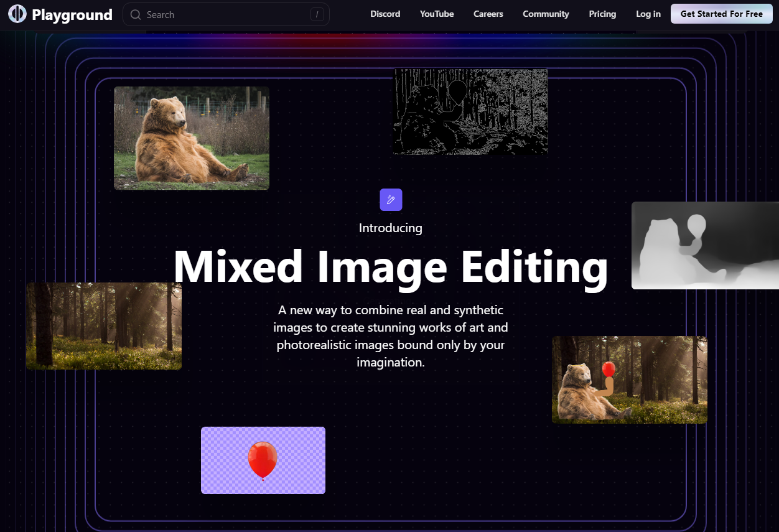Click the magnifier icon in search bar
Image resolution: width=779 pixels, height=532 pixels.
point(136,14)
